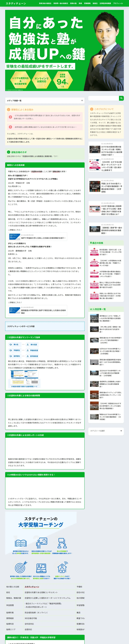The image size is (129, 644).
Task: Click the 医学部生 graduation cap icon
Action: [x=11, y=356]
